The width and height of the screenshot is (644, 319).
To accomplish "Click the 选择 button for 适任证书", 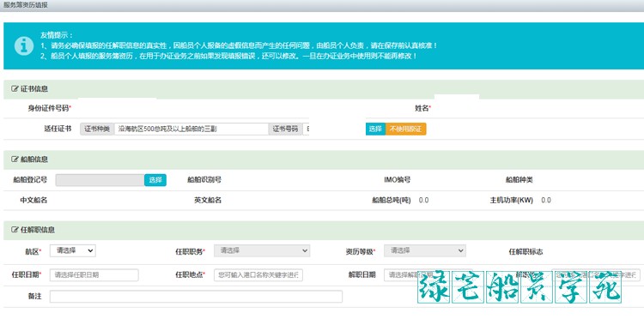I will [x=375, y=129].
